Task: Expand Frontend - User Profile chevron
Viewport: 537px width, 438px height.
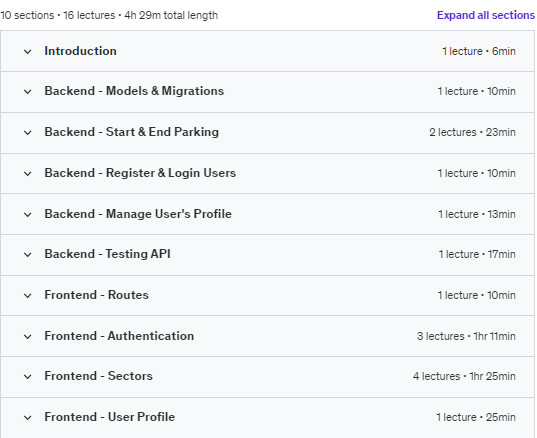Action: [x=28, y=418]
